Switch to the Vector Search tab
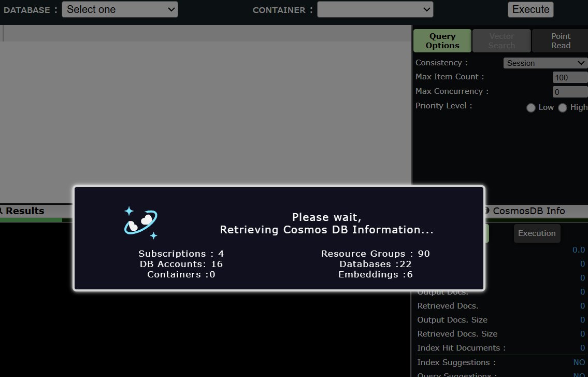The height and width of the screenshot is (377, 588). tap(501, 40)
